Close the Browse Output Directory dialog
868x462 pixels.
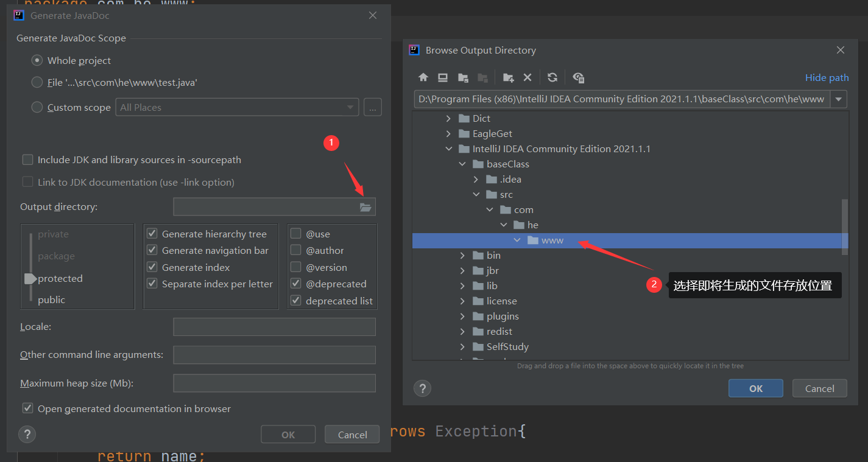(841, 50)
